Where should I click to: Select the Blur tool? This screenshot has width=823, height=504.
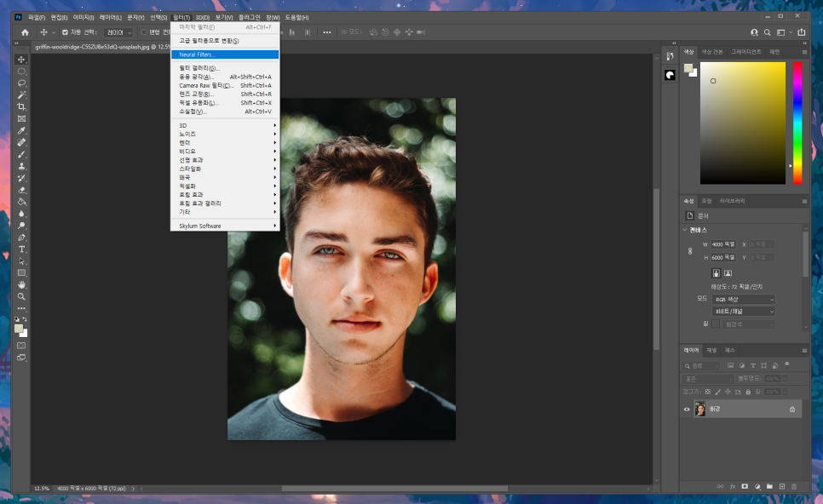coord(21,214)
